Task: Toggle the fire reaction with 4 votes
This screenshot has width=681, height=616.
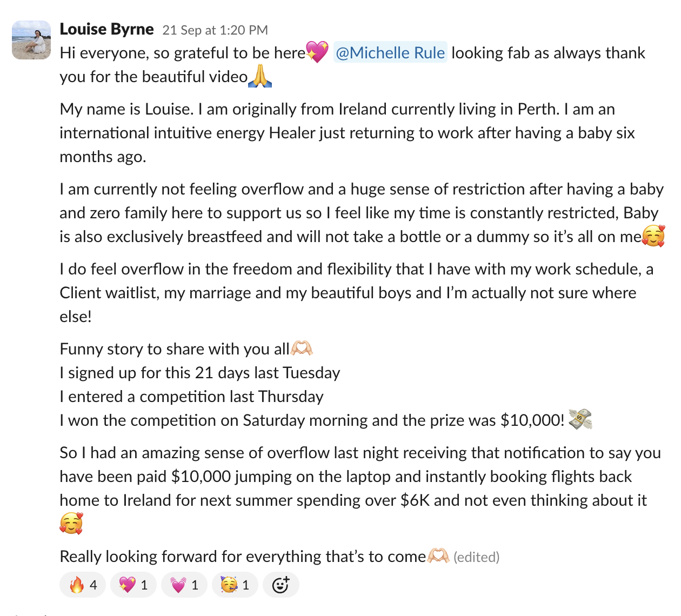Action: click(83, 585)
